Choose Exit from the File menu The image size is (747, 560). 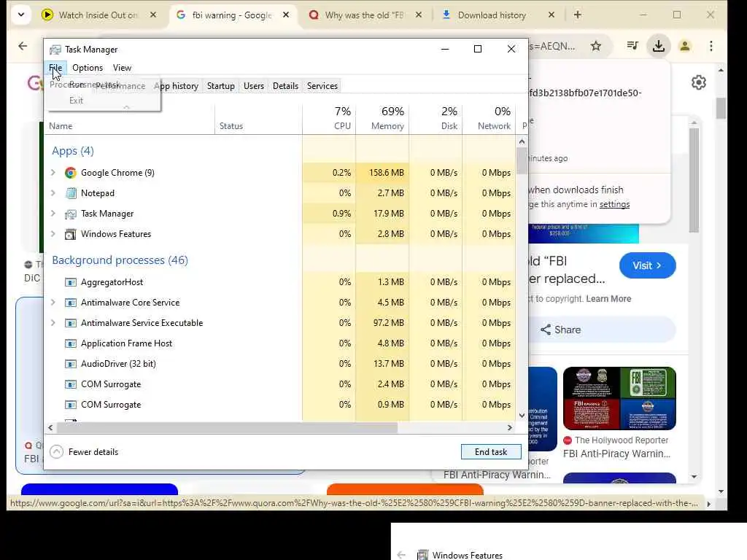click(x=76, y=101)
